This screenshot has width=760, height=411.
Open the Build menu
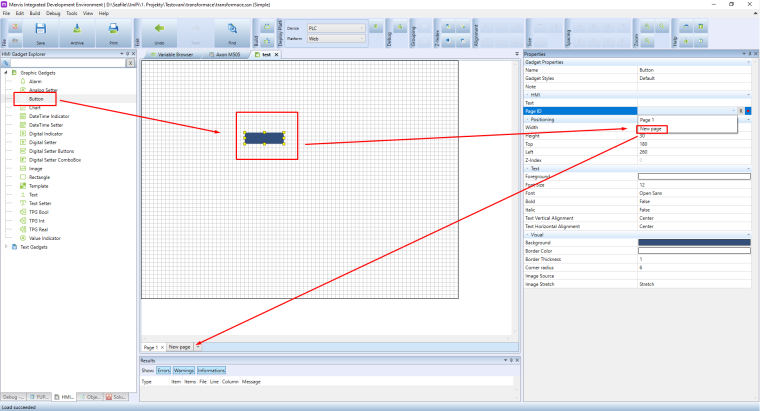(35, 14)
